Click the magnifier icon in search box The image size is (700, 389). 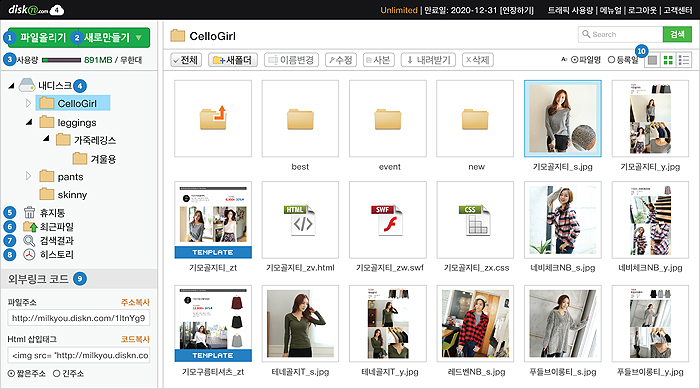(x=586, y=34)
